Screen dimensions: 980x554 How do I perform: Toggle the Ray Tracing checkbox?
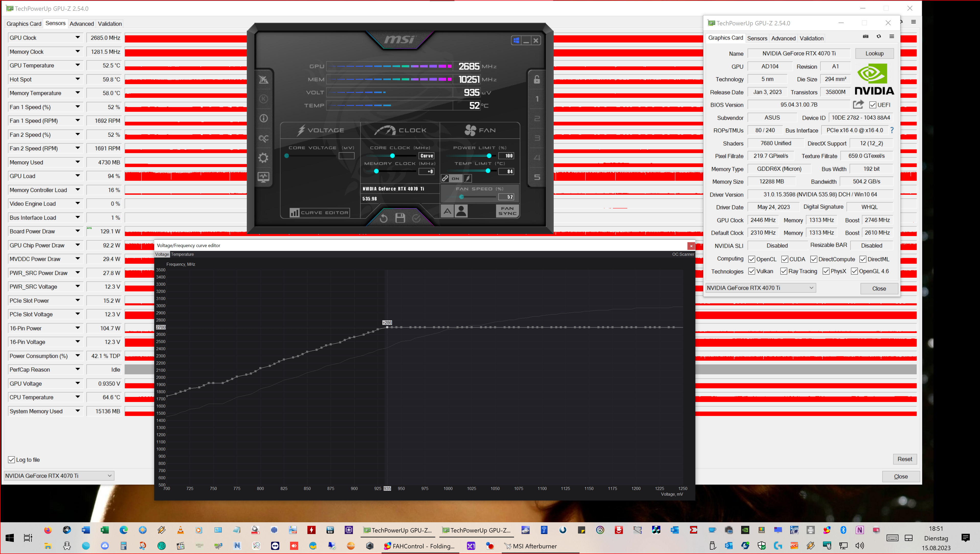pos(784,271)
